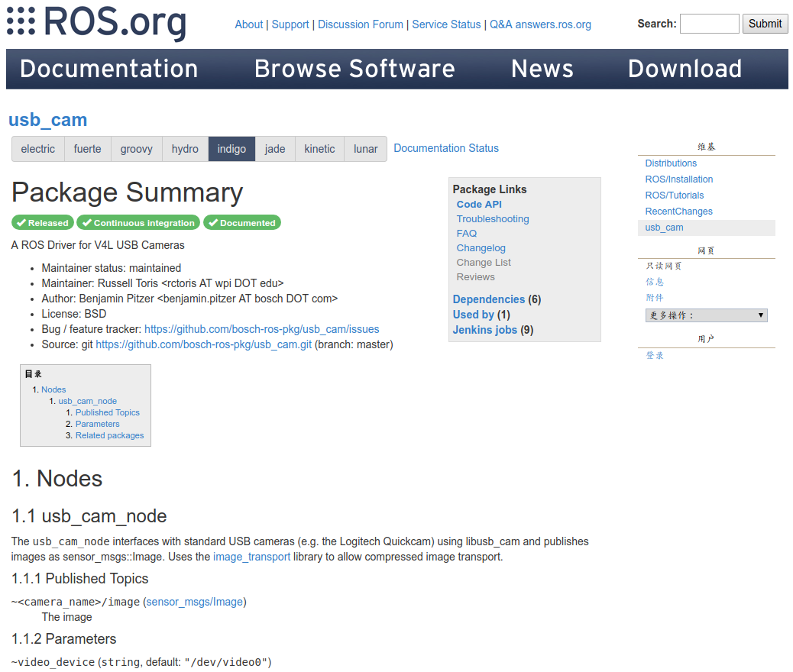Expand the Used by (1) list
The width and height of the screenshot is (793, 672).
(x=473, y=315)
